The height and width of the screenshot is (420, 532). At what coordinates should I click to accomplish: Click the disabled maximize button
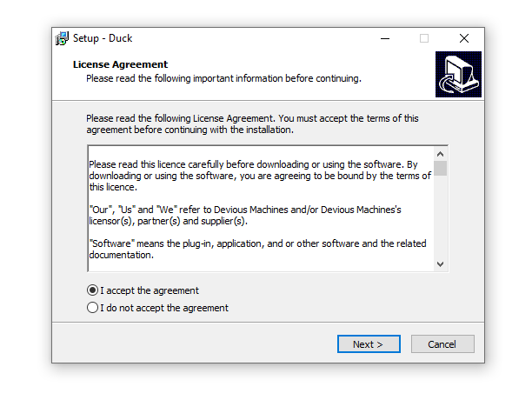[424, 38]
